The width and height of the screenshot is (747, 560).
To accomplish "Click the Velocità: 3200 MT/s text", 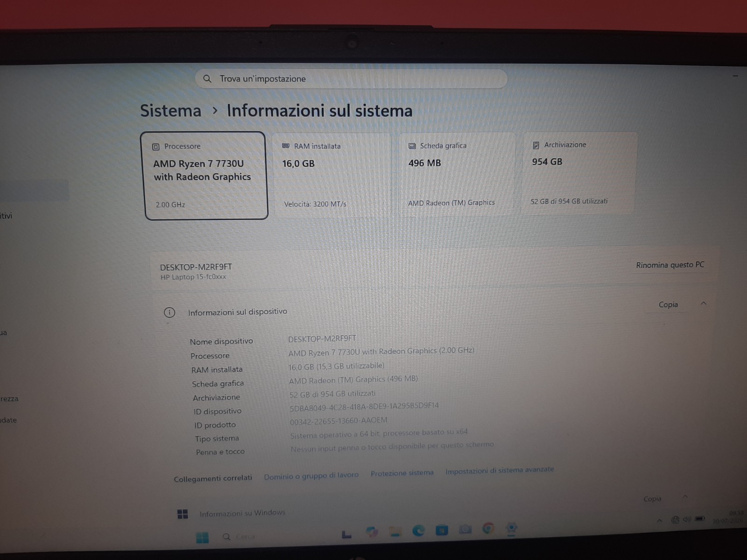I will (315, 204).
